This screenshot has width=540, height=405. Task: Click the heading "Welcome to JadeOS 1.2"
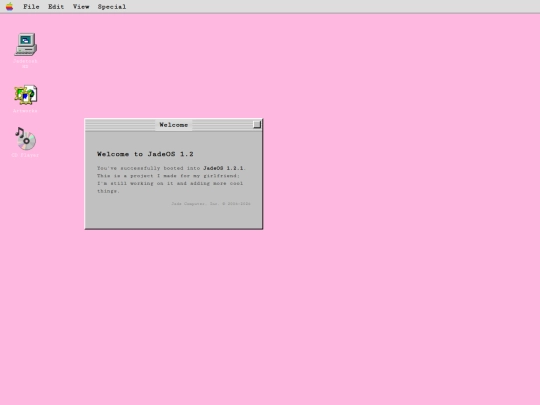(145, 154)
